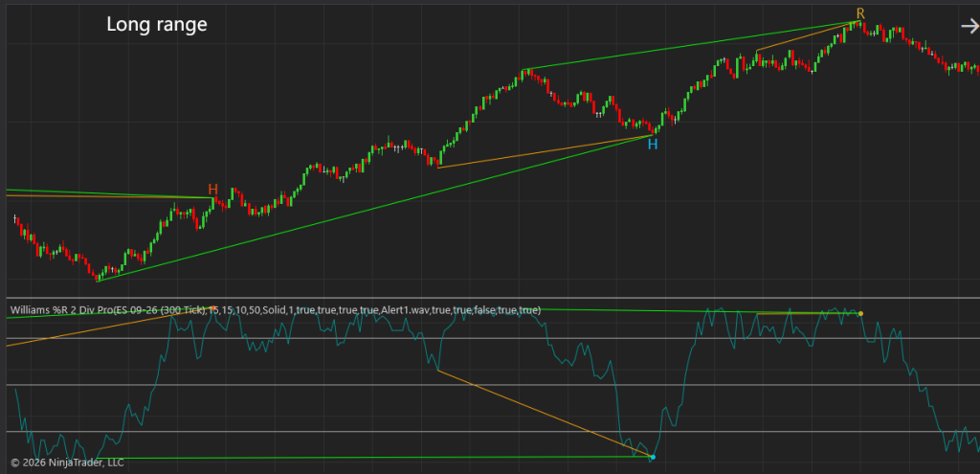Screen dimensions: 980x474
Task: Select the descending orange line in indicator panel
Action: 544,414
